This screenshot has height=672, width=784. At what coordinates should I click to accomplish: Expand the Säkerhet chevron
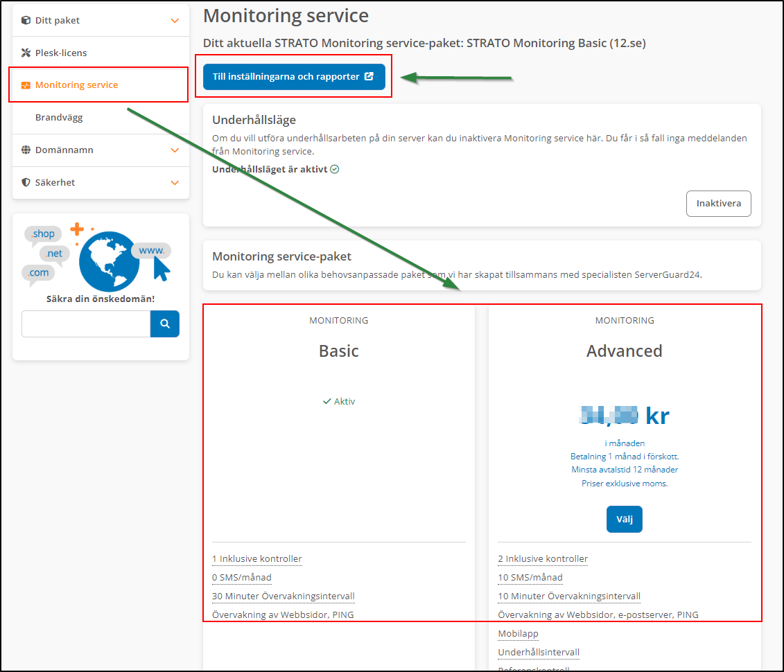[x=175, y=182]
